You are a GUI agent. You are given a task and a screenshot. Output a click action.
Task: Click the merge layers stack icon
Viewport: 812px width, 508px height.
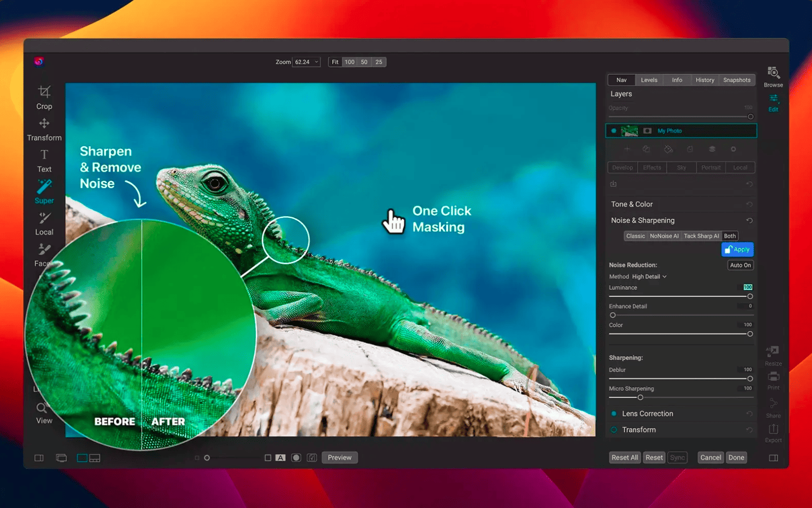pyautogui.click(x=712, y=149)
